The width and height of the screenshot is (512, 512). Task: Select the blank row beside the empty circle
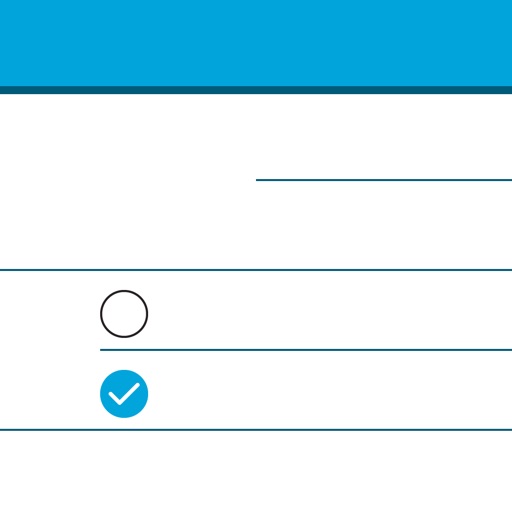coord(330,310)
